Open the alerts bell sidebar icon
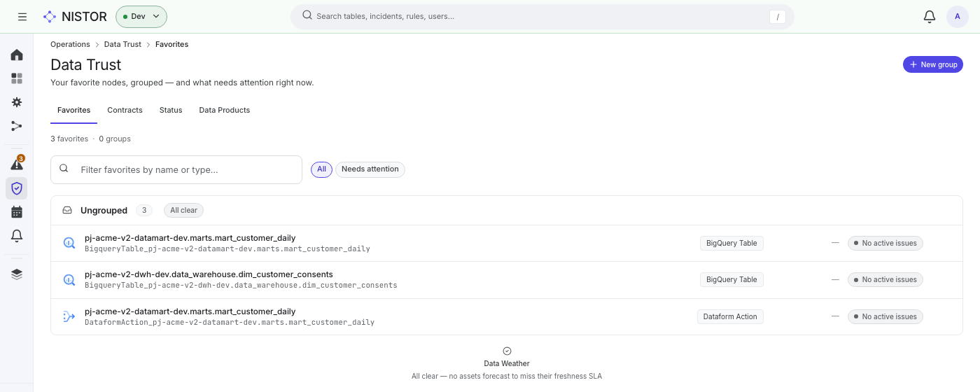This screenshot has height=392, width=980. click(17, 236)
